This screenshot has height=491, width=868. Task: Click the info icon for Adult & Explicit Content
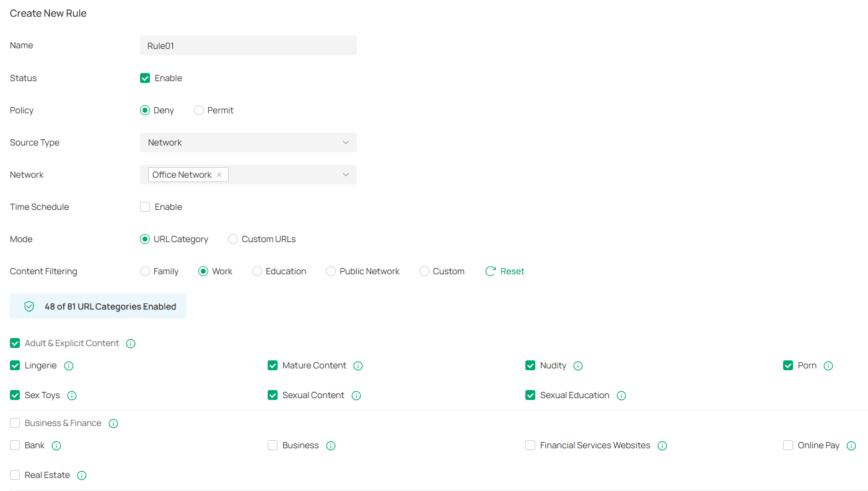click(131, 343)
